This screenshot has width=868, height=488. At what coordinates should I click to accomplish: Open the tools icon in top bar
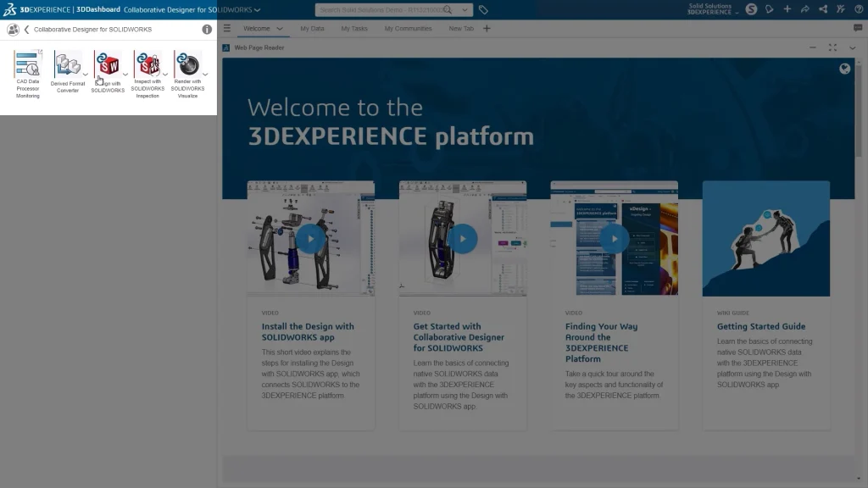(x=841, y=9)
